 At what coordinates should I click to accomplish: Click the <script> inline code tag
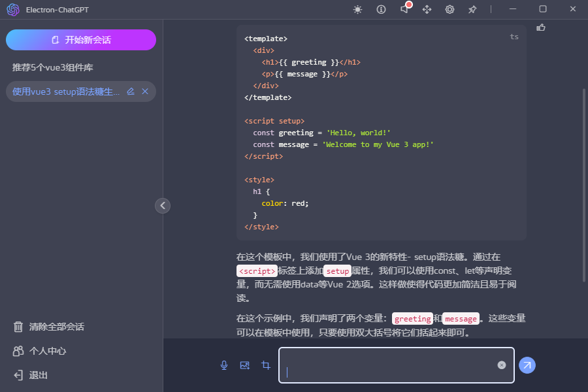click(257, 271)
